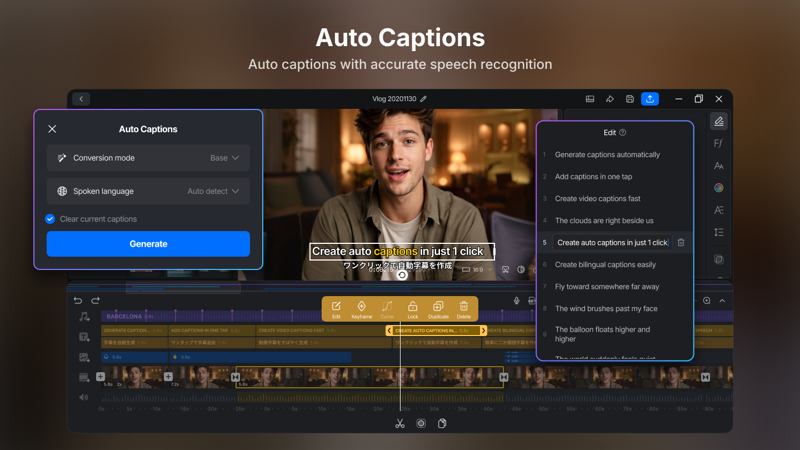Split clip with scissors icon
The height and width of the screenshot is (450, 800).
(x=400, y=423)
